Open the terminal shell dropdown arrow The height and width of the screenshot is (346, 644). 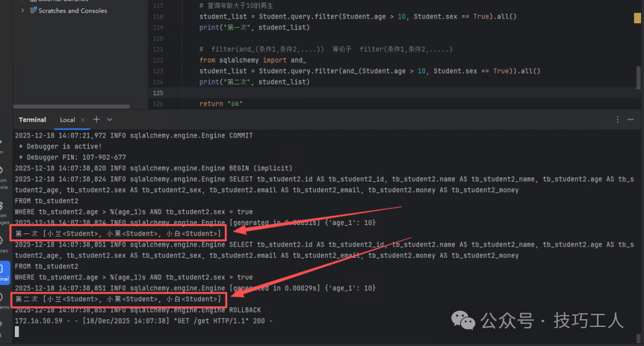coord(110,119)
